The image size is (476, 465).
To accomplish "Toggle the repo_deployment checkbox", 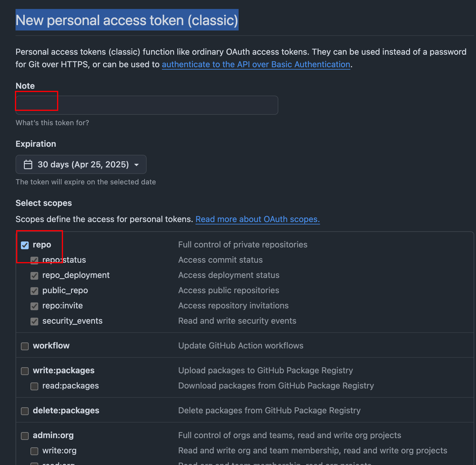I will tap(34, 276).
